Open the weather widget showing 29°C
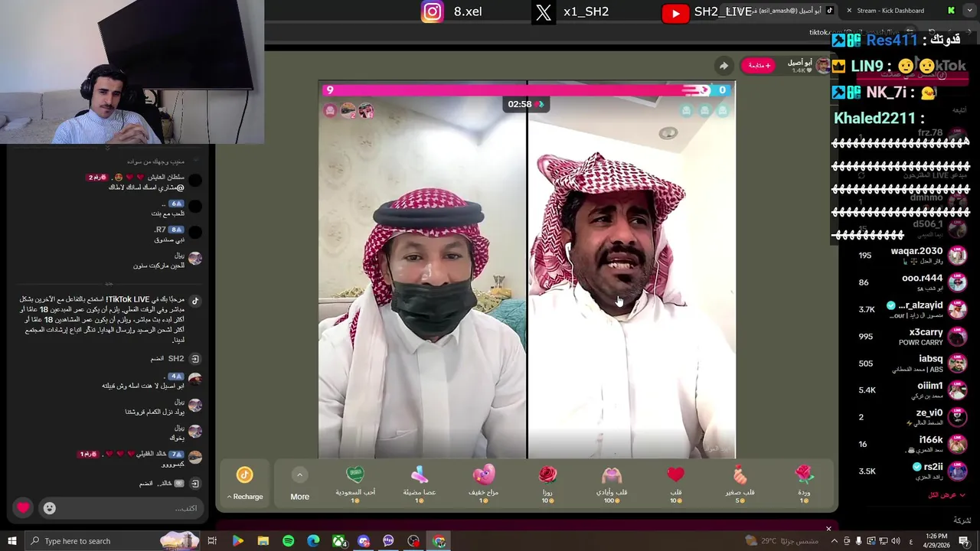The image size is (980, 551). 781,541
